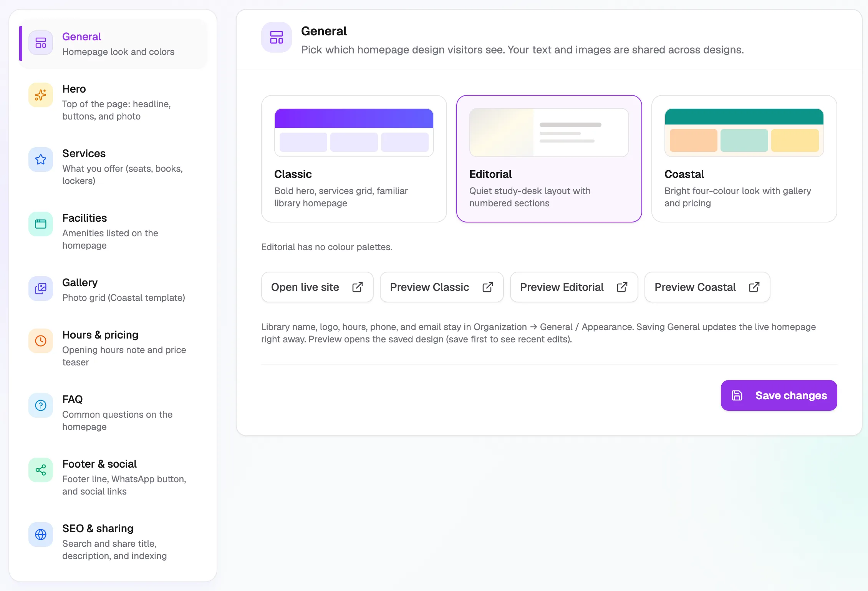Open Hours & pricing settings
Viewport: 868px width, 591px height.
pyautogui.click(x=113, y=348)
